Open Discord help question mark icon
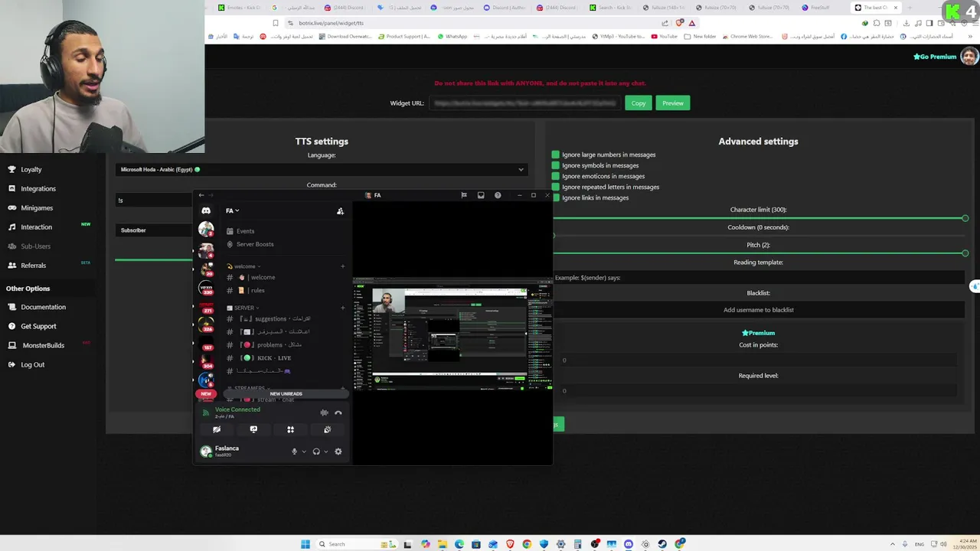Image resolution: width=980 pixels, height=551 pixels. pos(498,195)
